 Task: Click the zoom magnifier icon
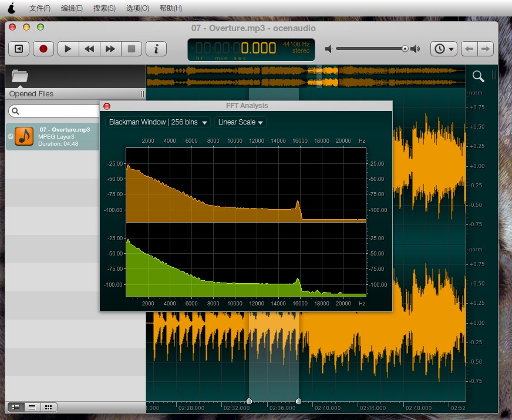click(478, 76)
